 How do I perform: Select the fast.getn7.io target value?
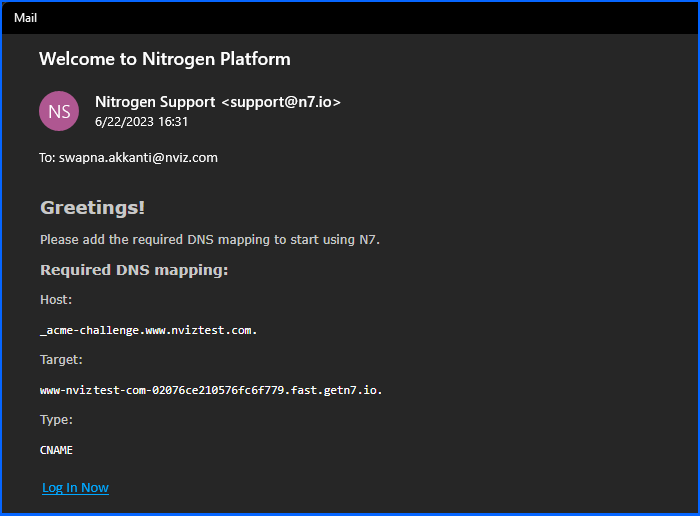[211, 390]
